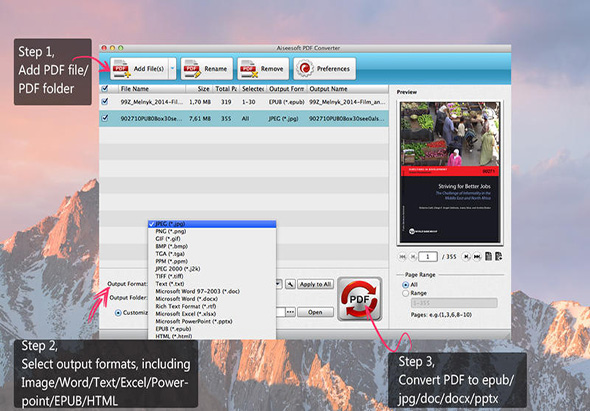
Task: Select file row 902710PUB0Box30se...
Action: click(x=244, y=118)
